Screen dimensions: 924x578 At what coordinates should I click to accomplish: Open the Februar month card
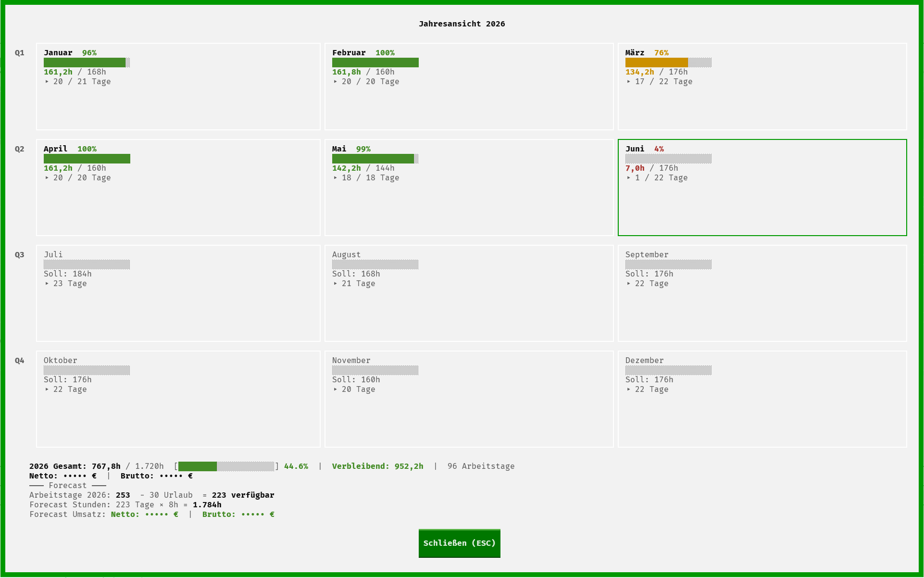pyautogui.click(x=469, y=87)
